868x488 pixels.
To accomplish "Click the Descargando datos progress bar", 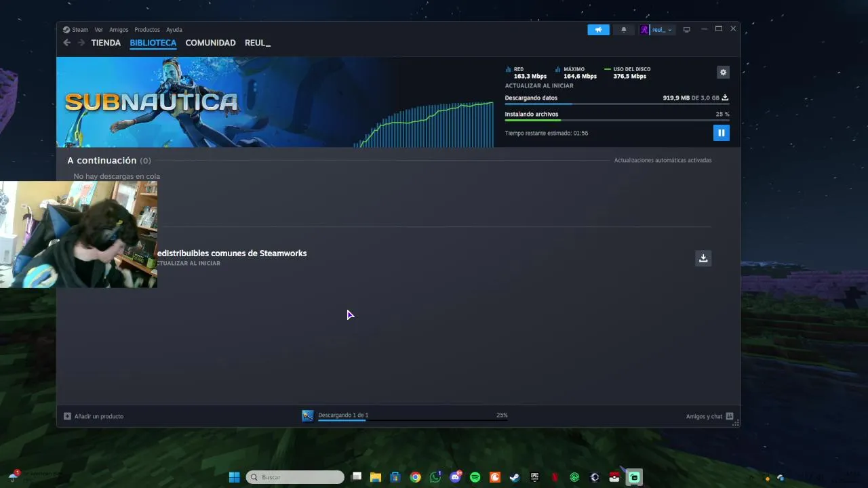I will coord(617,104).
